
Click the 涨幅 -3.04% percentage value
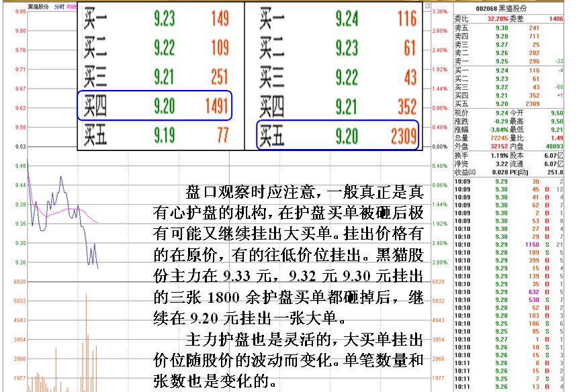(x=497, y=128)
